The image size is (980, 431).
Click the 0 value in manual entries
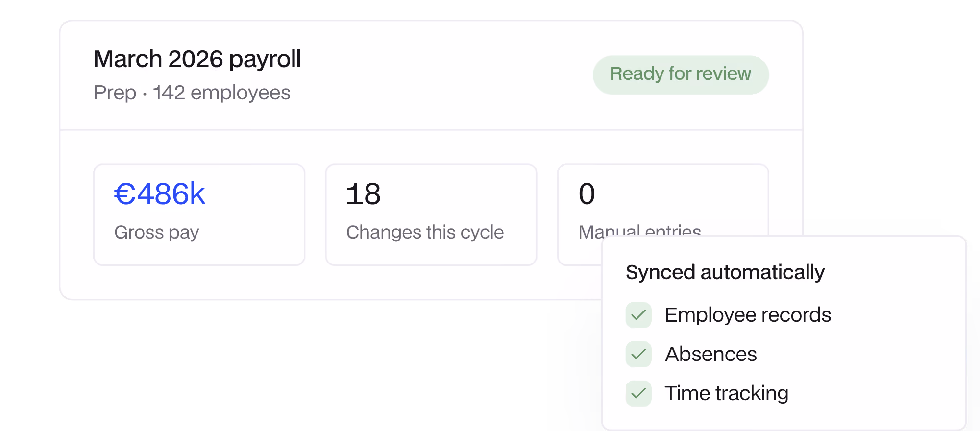(587, 194)
